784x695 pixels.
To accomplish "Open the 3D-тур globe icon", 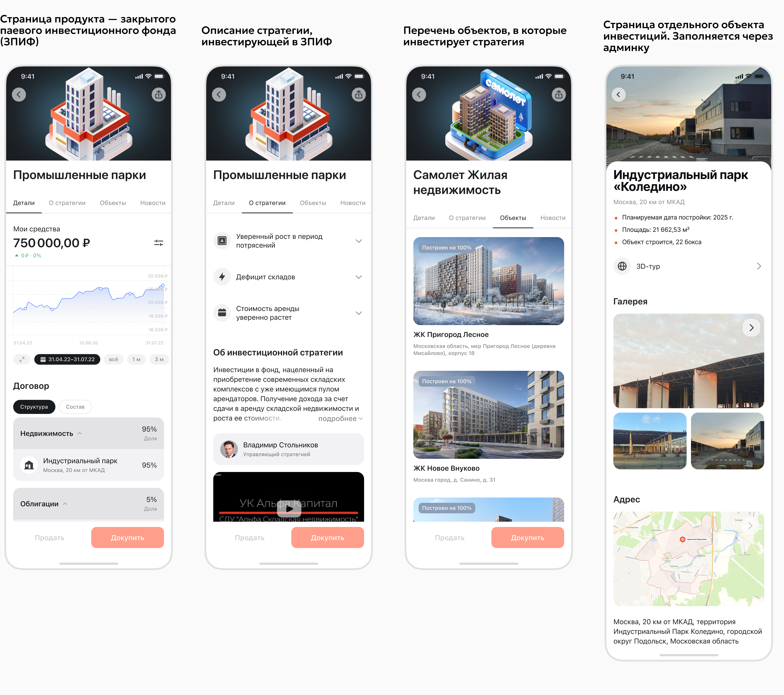I will (x=622, y=266).
